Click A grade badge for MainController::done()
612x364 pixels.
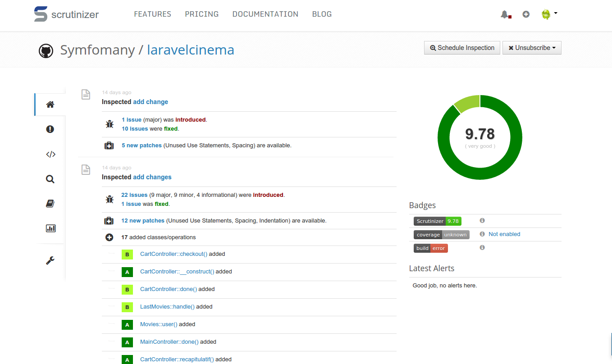(127, 342)
